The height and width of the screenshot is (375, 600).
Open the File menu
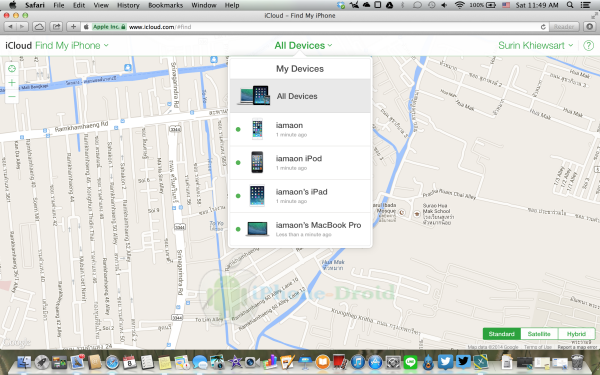tap(59, 5)
